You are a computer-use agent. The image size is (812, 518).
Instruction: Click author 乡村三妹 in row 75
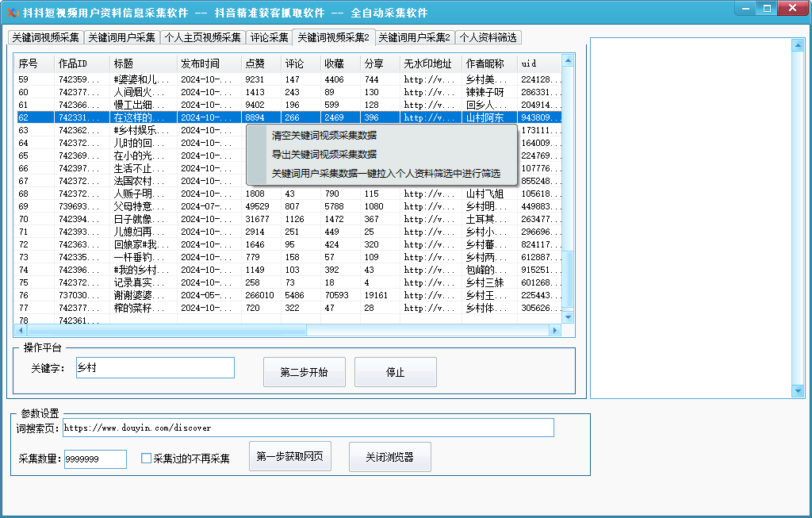(485, 282)
